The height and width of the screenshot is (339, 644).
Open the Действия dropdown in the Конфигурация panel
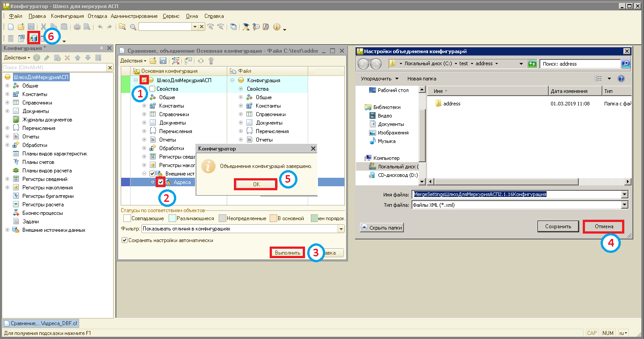(x=17, y=58)
